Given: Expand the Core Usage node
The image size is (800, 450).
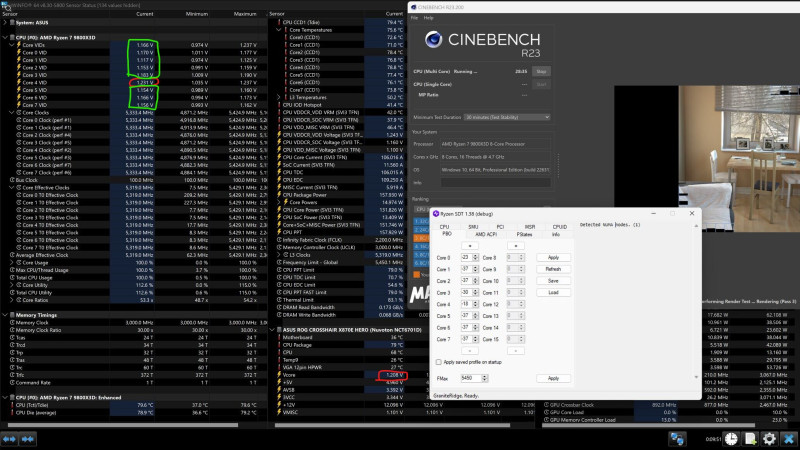Looking at the screenshot, I should click(x=12, y=262).
